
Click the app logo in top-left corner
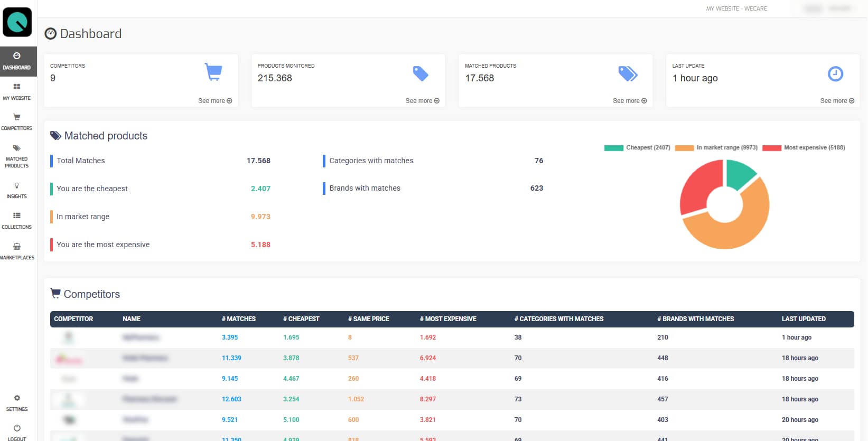click(17, 22)
